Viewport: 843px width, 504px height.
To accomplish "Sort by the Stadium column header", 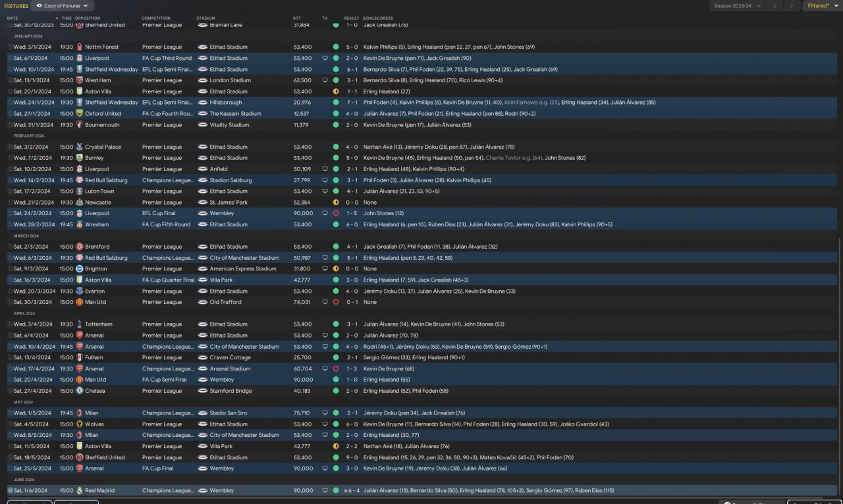I will (x=205, y=18).
